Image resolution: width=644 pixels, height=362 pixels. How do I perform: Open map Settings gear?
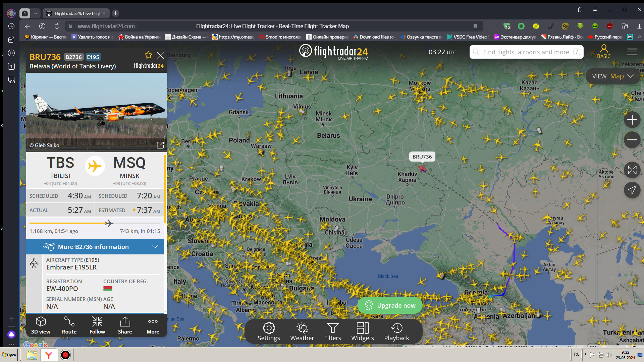269,331
